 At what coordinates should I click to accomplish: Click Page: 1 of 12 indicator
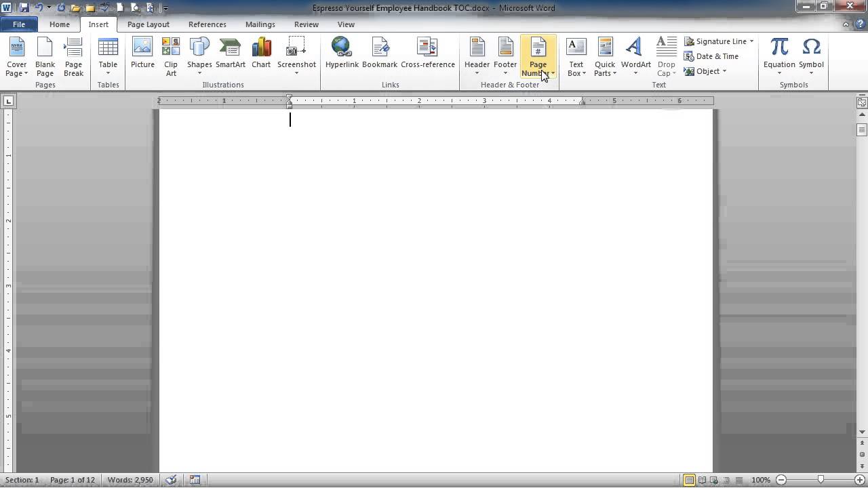coord(73,480)
